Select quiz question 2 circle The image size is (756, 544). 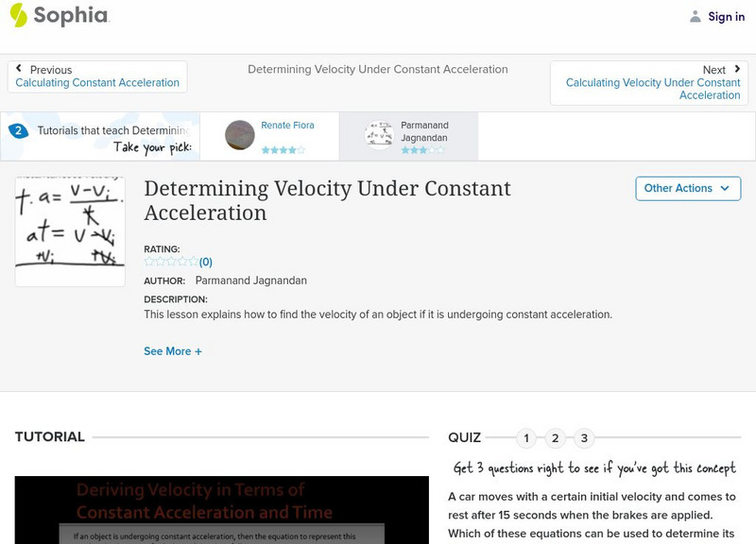coord(555,438)
